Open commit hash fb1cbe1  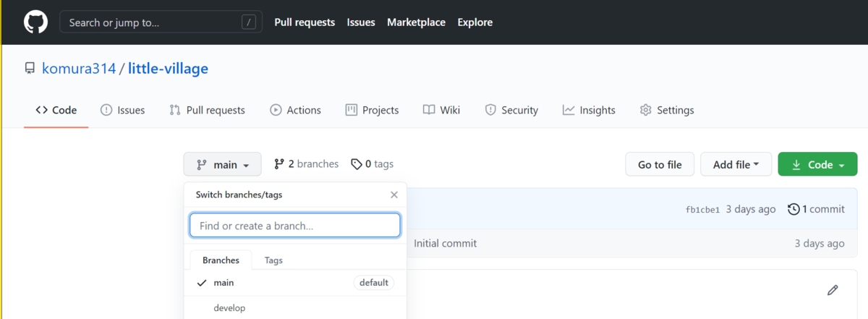pyautogui.click(x=702, y=210)
